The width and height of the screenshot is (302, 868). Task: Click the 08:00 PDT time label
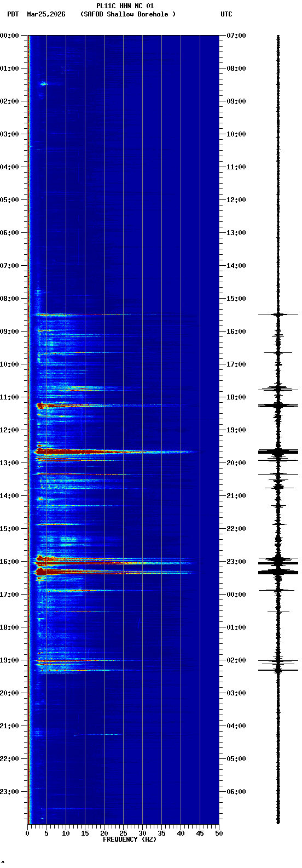coord(10,299)
